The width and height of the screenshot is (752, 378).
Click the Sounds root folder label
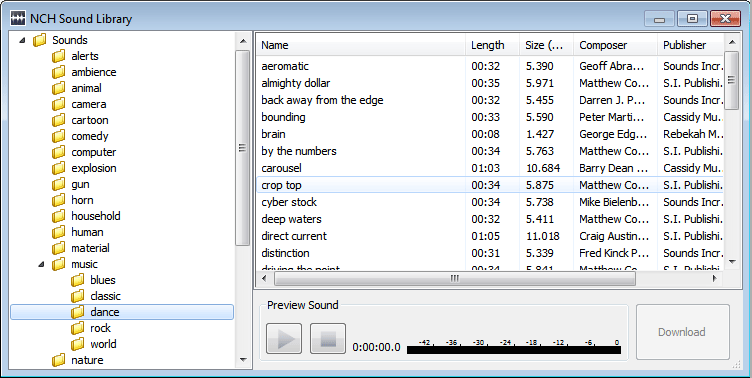coord(70,40)
